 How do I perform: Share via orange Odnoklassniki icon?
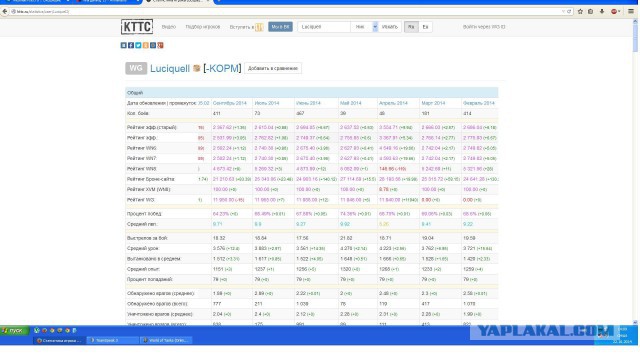[x=146, y=45]
